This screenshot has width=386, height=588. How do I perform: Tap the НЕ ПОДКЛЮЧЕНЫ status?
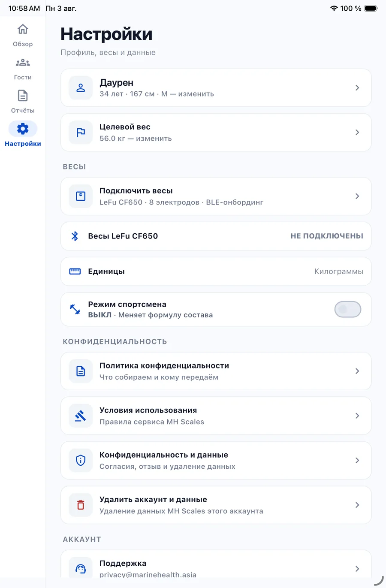(x=327, y=236)
